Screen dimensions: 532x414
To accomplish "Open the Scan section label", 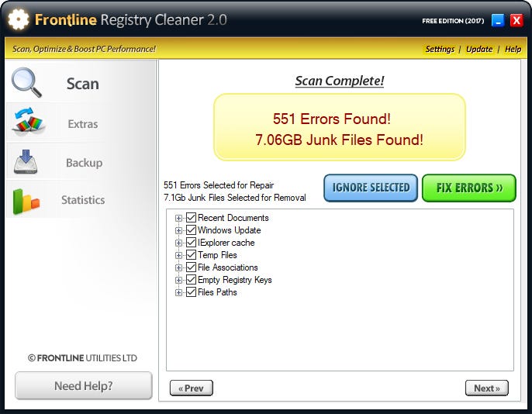I will point(83,84).
